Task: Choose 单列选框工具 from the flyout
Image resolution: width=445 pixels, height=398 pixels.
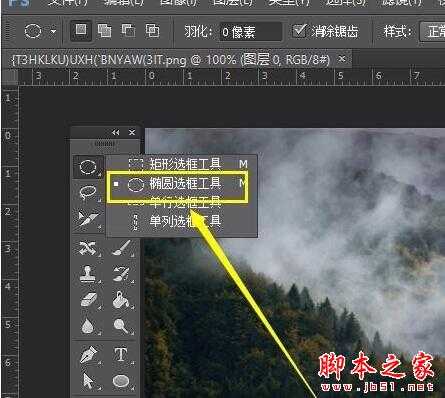Action: pos(182,221)
